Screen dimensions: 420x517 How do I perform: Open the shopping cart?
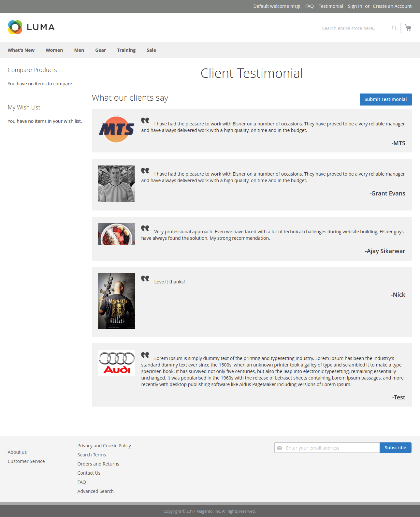pos(408,28)
